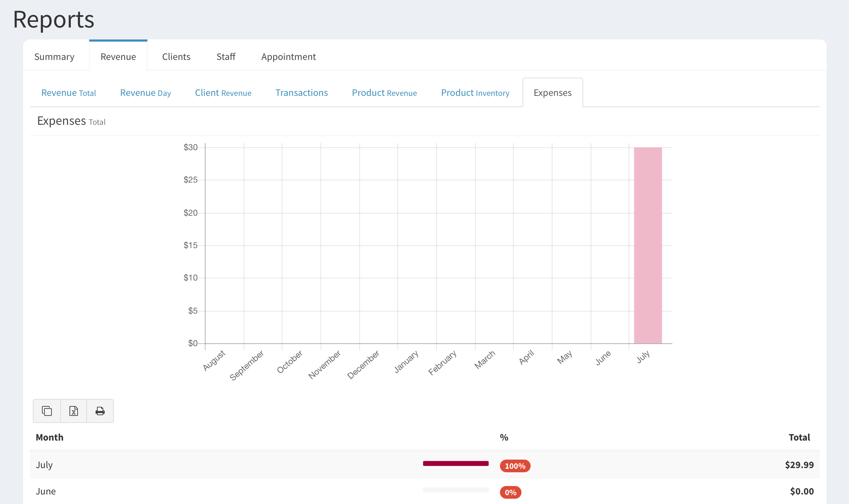The image size is (849, 504).
Task: Show the Transactions report
Action: pyautogui.click(x=301, y=93)
